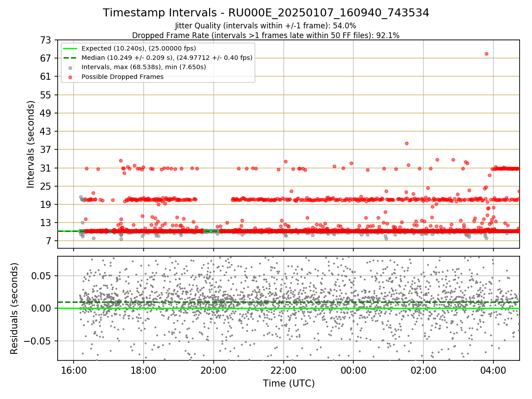Screen dimensions: 532x399
Task: Click the '37' y-axis tick label
Action: (47, 149)
